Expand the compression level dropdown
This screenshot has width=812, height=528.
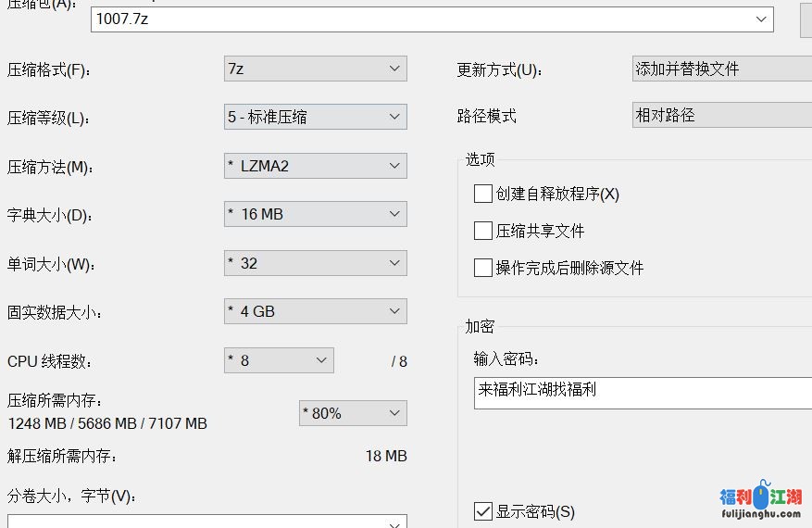[315, 117]
